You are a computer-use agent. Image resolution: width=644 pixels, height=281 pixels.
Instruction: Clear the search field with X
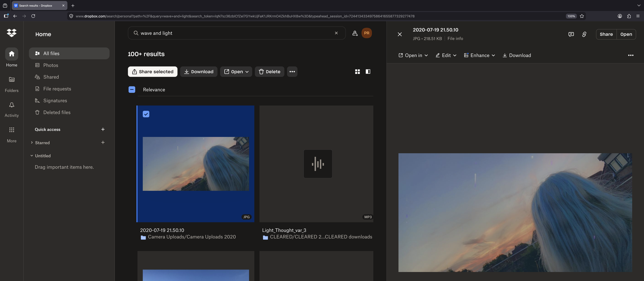pos(336,33)
